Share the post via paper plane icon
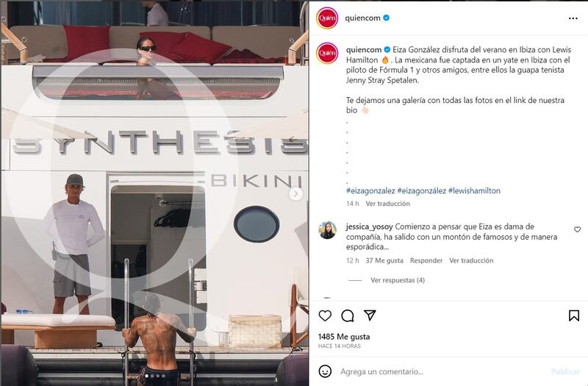This screenshot has width=588, height=386. pos(370,315)
